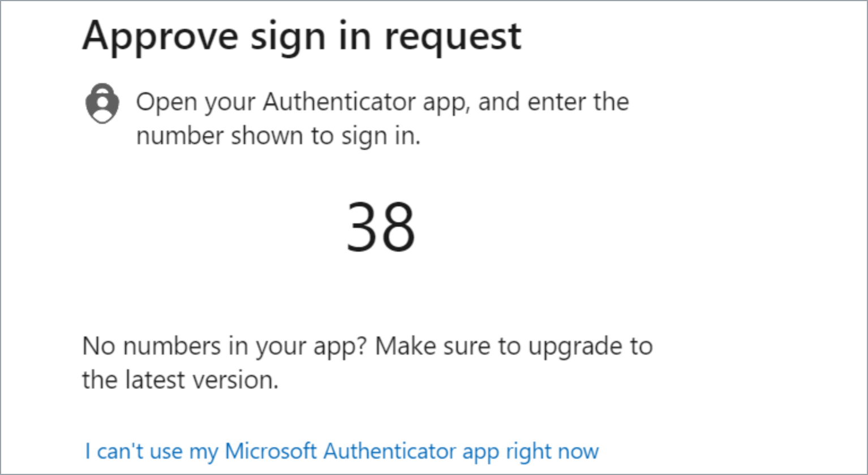Click the "No numbers in your app?" question
Image resolution: width=868 pixels, height=475 pixels.
[x=225, y=346]
